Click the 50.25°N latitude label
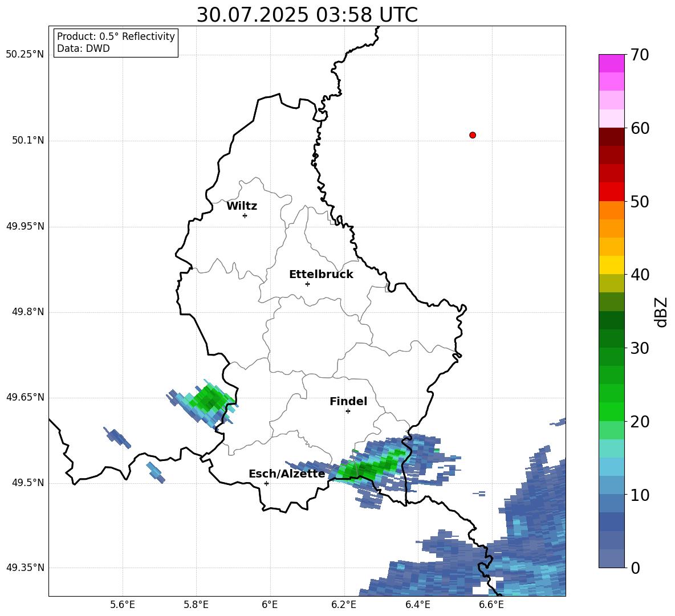Image resolution: width=675 pixels, height=616 pixels. [x=25, y=55]
